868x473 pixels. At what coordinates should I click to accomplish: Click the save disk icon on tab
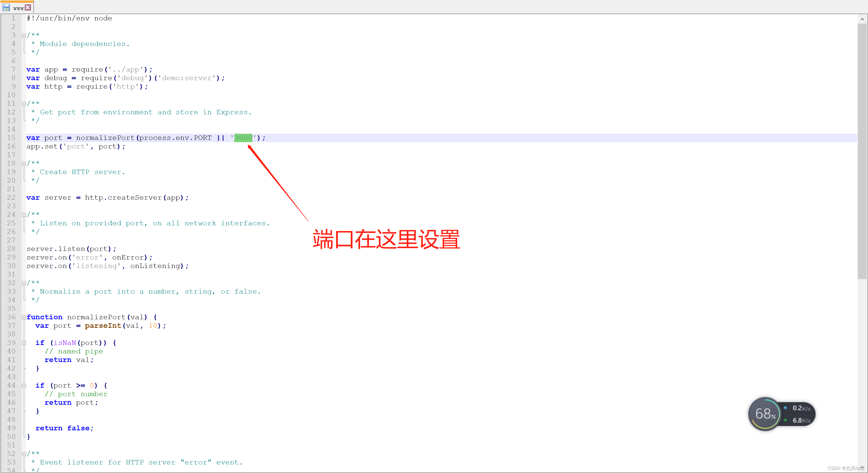(x=6, y=8)
